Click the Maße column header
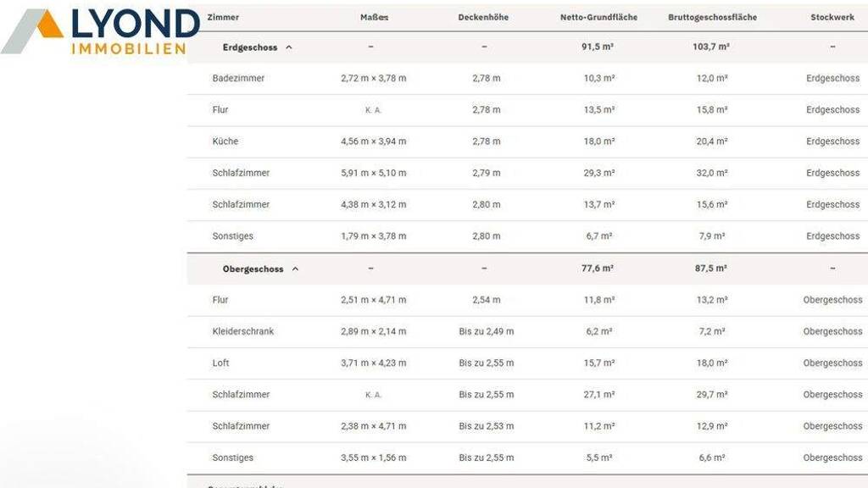Image resolution: width=868 pixels, height=488 pixels. point(373,17)
